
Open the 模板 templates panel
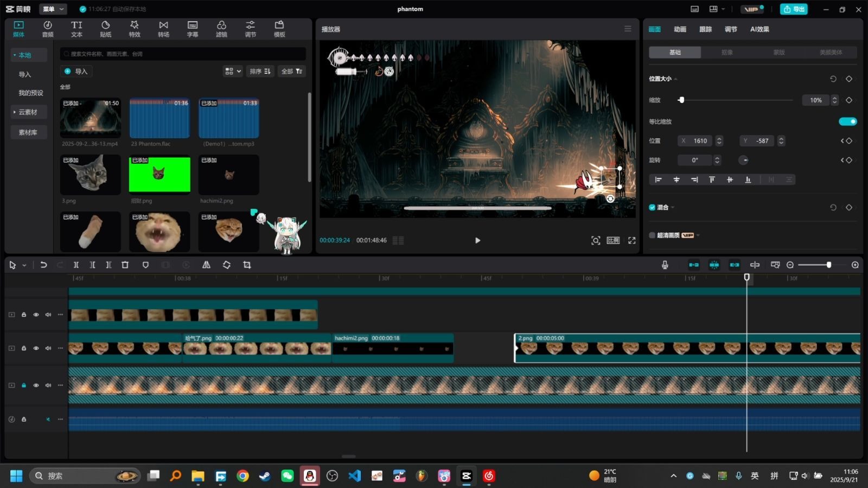pyautogui.click(x=279, y=29)
